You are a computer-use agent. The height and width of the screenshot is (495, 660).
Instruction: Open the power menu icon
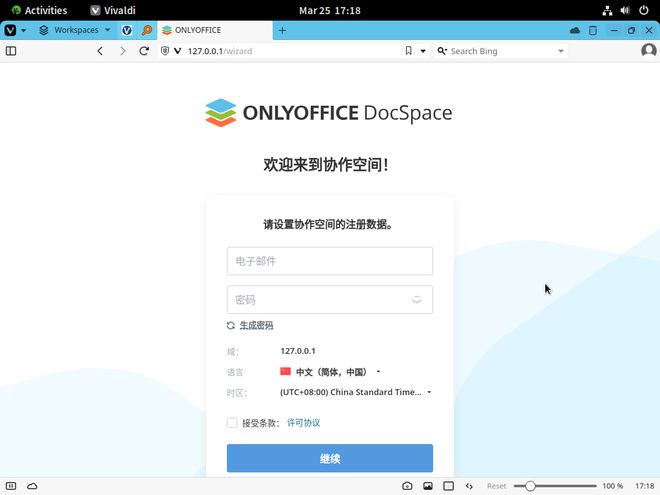[644, 11]
